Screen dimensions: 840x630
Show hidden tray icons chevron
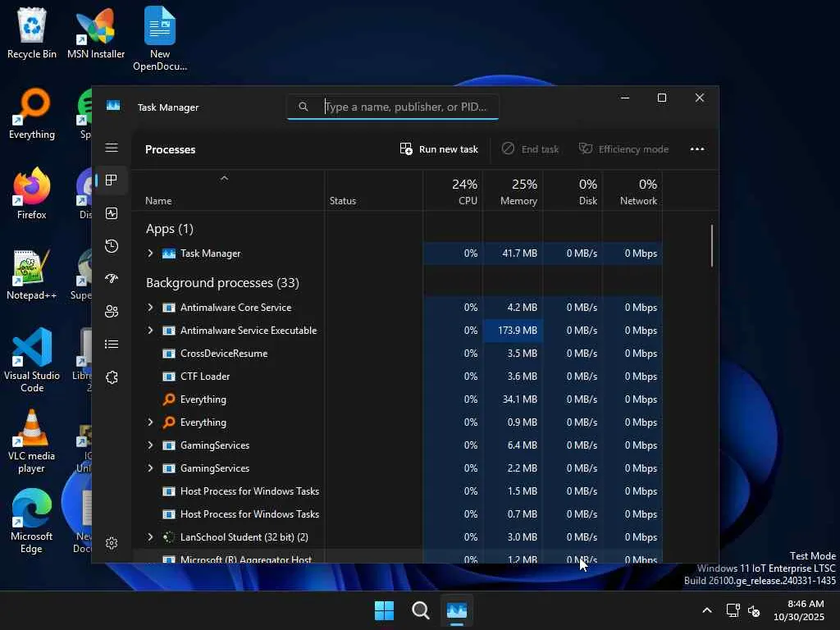point(707,610)
